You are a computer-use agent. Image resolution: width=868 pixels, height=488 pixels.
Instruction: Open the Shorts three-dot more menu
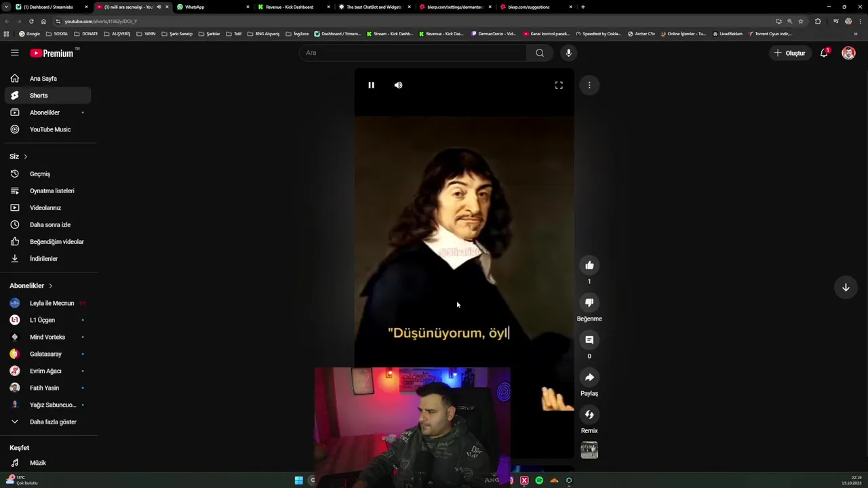pos(589,85)
